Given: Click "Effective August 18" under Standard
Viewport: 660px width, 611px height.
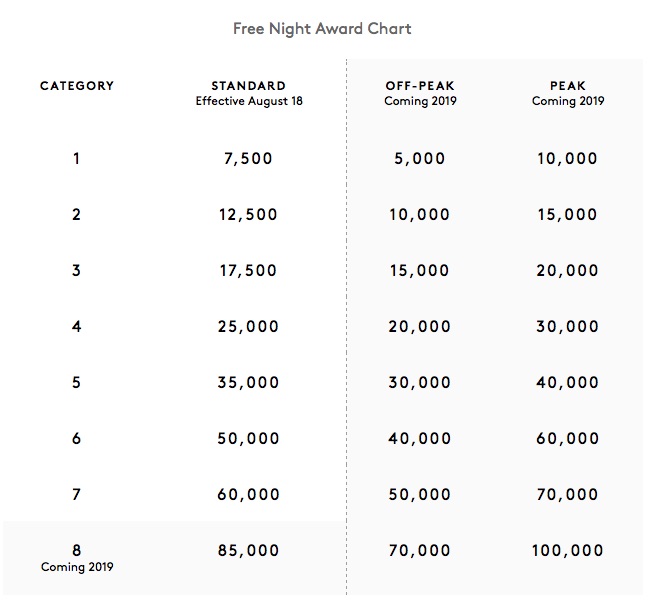Looking at the screenshot, I should click(248, 101).
